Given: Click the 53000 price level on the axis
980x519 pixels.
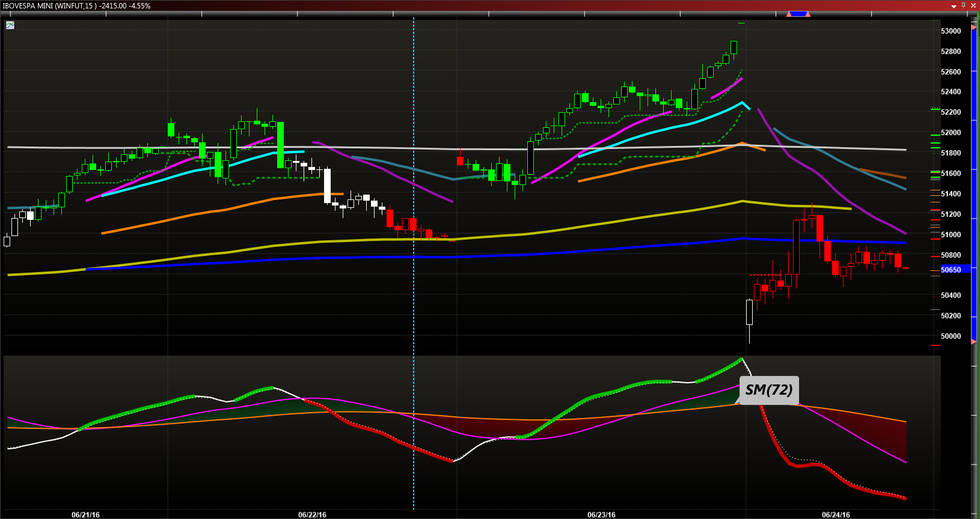Looking at the screenshot, I should (951, 31).
